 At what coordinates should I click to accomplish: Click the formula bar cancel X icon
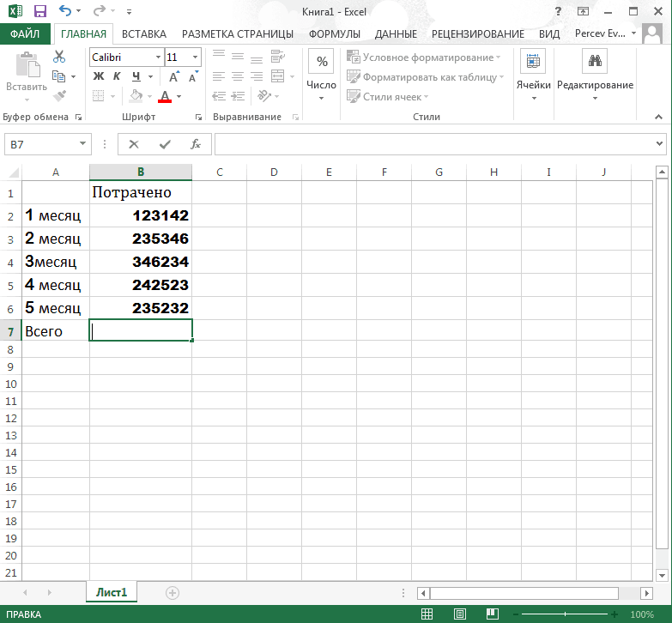[134, 144]
